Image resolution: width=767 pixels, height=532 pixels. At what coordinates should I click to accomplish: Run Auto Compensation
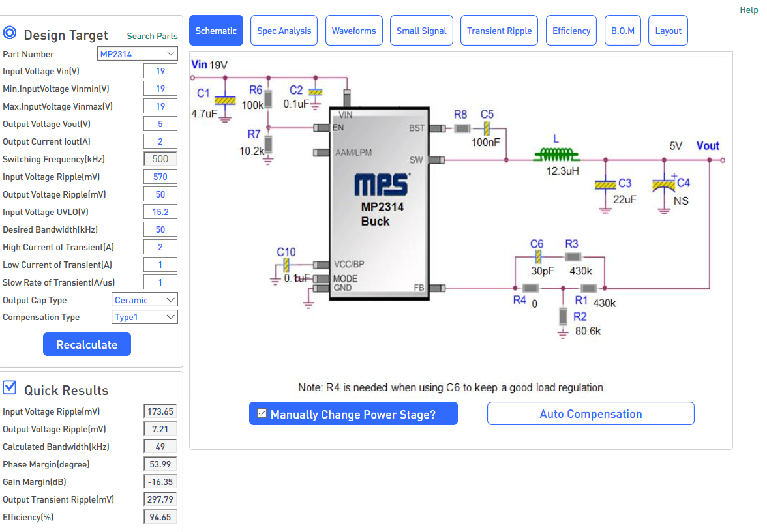click(591, 413)
